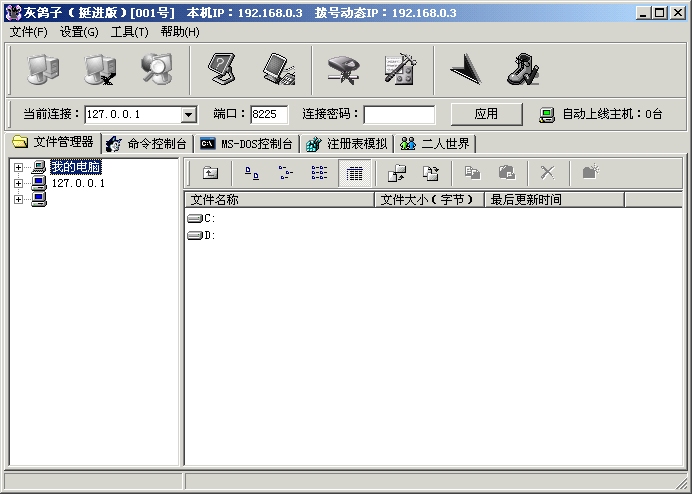Click the up-one-folder icon in file toolbar

point(210,173)
